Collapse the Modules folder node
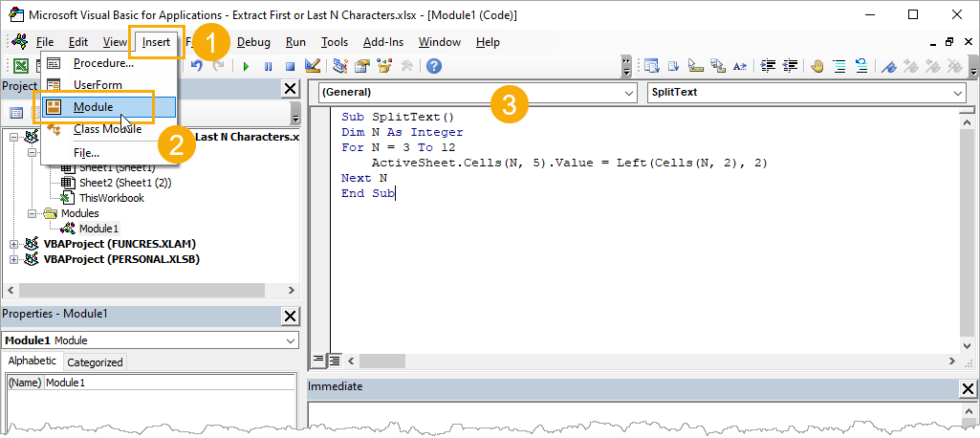 (32, 213)
